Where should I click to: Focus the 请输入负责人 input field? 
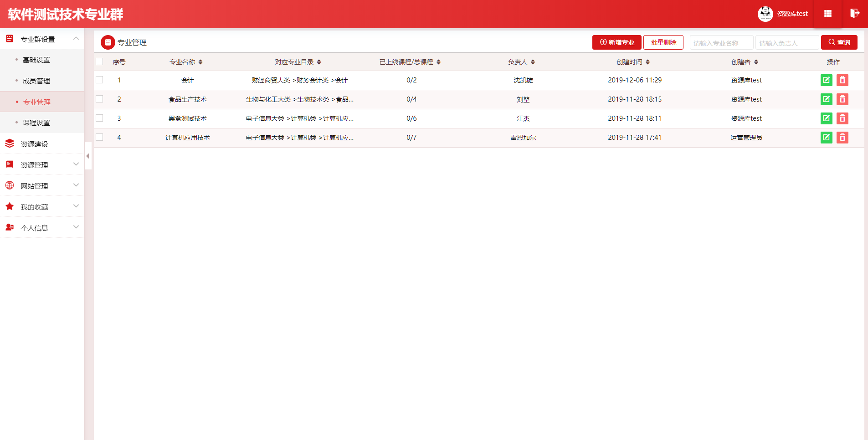click(787, 42)
